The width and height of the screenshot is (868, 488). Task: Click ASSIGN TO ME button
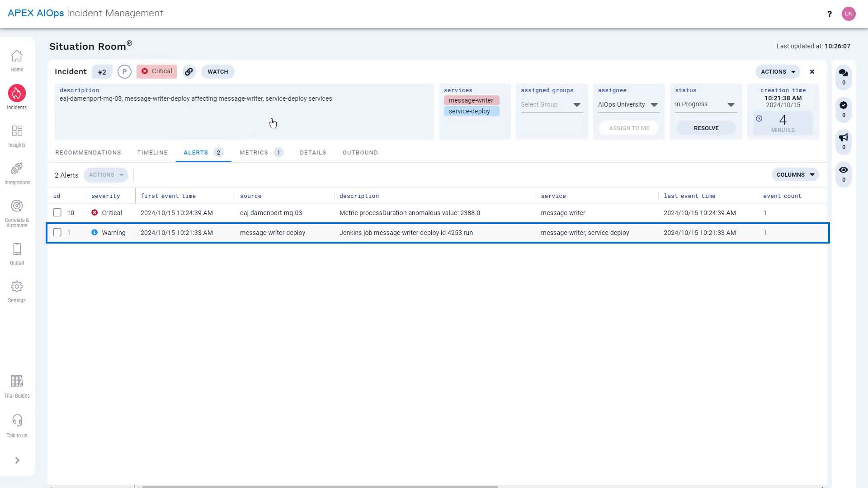coord(629,127)
